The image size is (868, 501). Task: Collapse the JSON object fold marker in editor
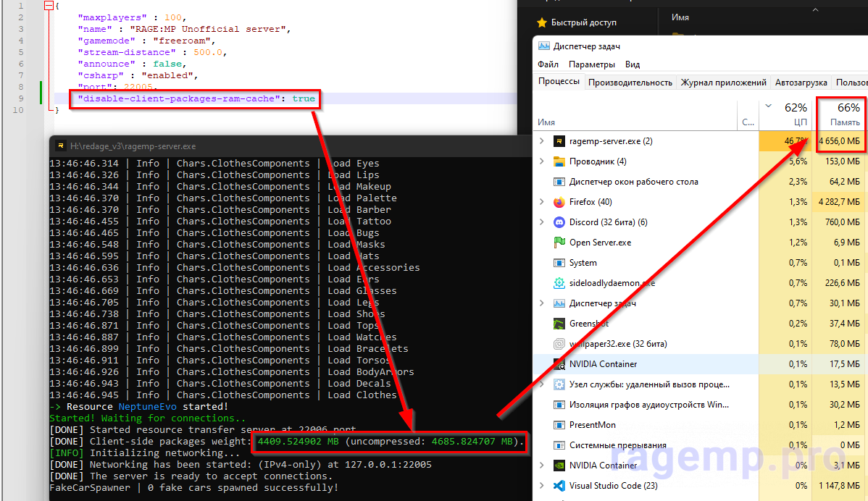pos(49,6)
